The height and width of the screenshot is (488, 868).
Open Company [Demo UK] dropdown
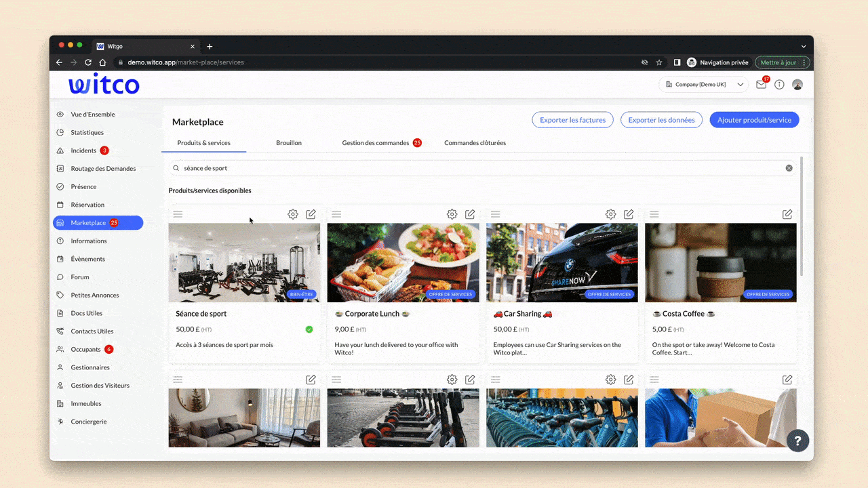[703, 85]
